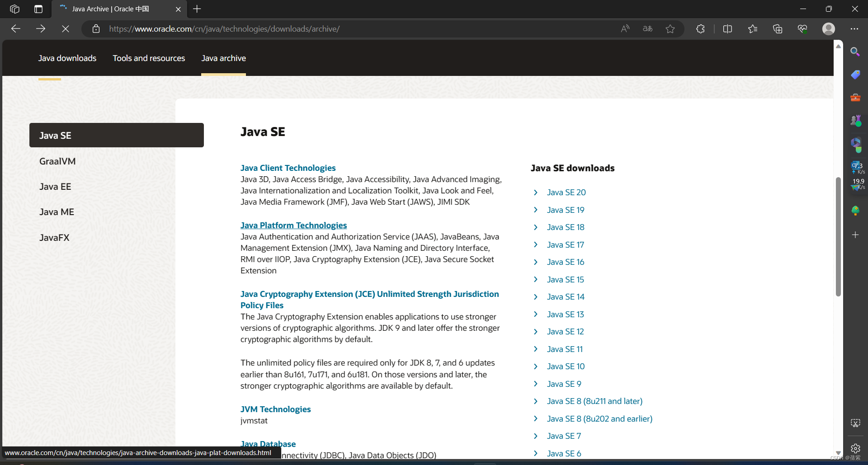
Task: Open browser Extensions icon
Action: coord(700,29)
